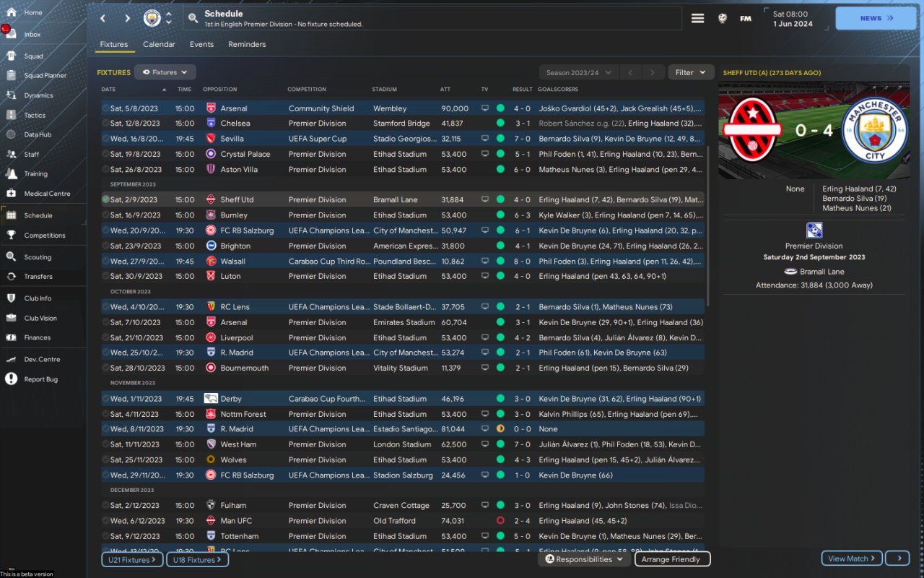Click the Luton fixture row

[x=402, y=276]
